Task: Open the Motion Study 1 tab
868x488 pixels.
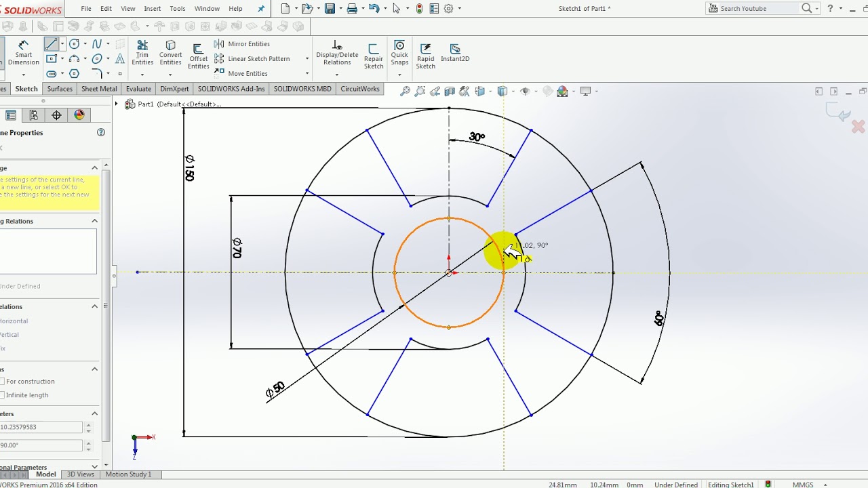Action: point(128,474)
